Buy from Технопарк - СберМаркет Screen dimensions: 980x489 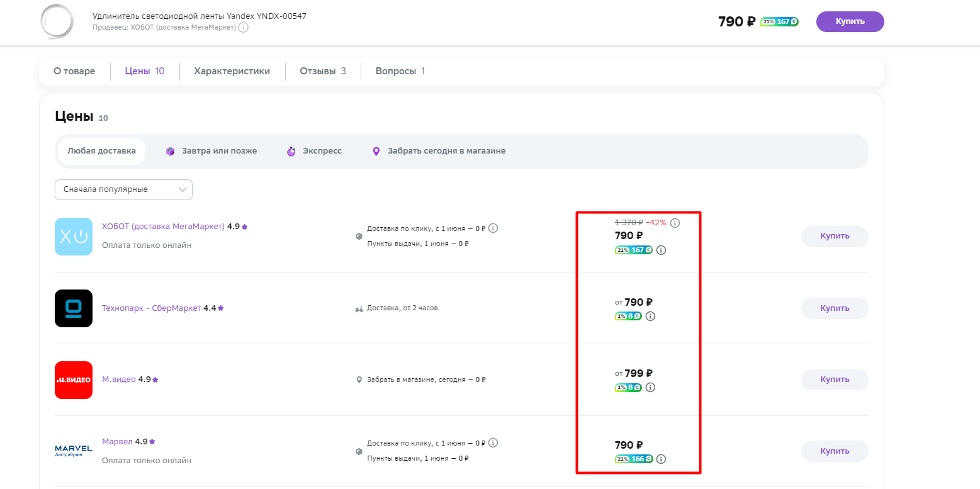tap(835, 308)
